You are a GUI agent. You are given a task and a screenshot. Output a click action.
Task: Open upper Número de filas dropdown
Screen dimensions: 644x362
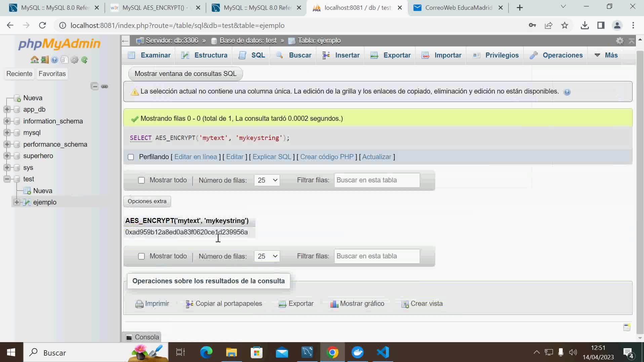[267, 180]
